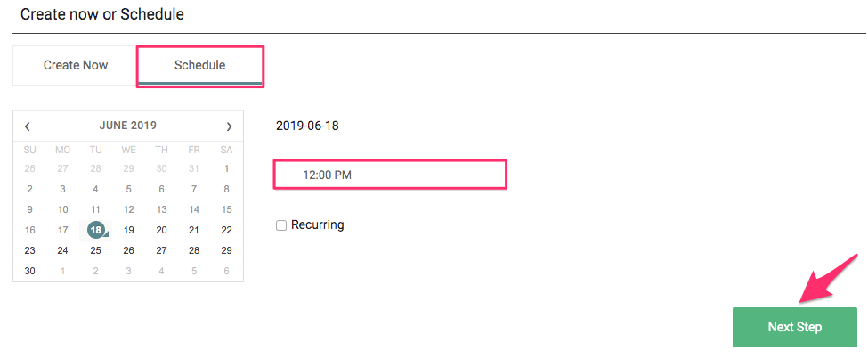This screenshot has height=359, width=868.
Task: Click the JUNE 2019 month header
Action: 128,126
